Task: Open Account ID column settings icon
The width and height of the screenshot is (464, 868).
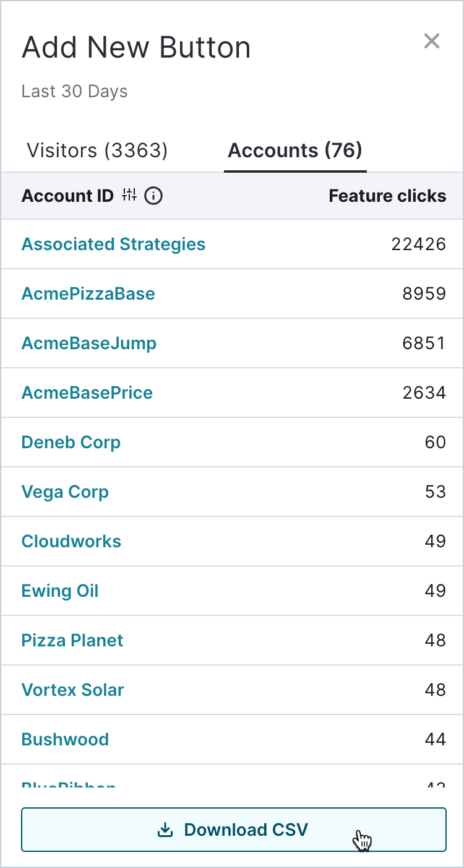Action: pyautogui.click(x=129, y=196)
